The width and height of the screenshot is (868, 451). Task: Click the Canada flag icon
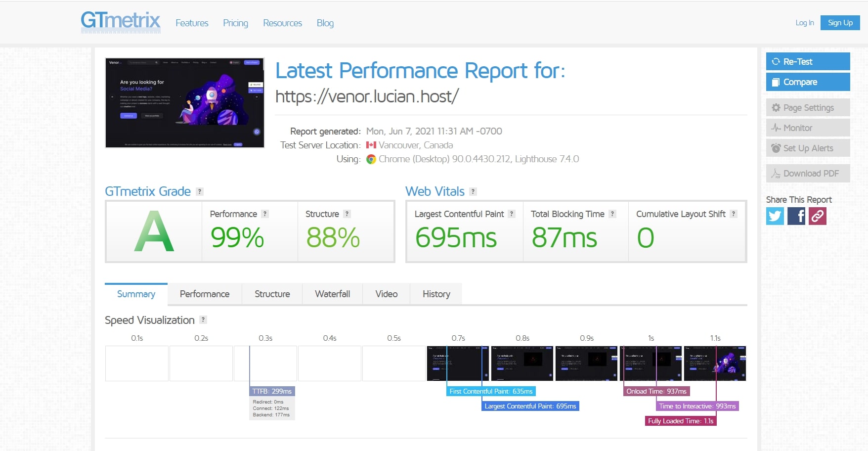[x=371, y=145]
